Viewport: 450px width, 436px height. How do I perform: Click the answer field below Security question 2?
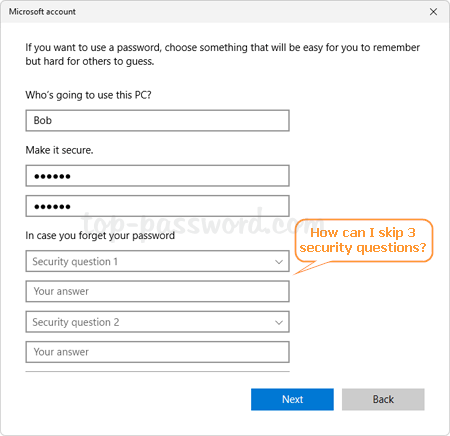[157, 352]
